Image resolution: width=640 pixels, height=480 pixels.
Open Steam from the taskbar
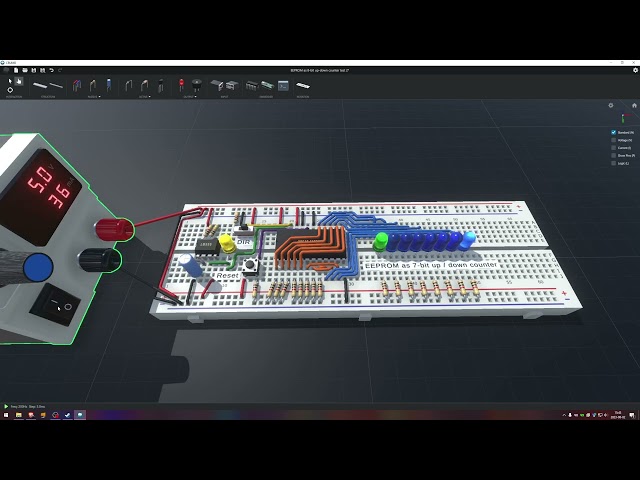(x=67, y=415)
